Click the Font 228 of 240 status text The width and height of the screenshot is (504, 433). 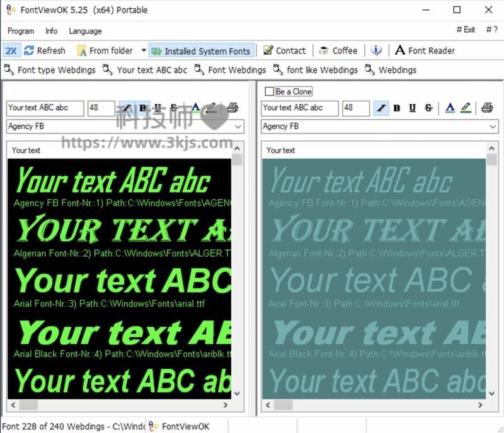pos(73,426)
